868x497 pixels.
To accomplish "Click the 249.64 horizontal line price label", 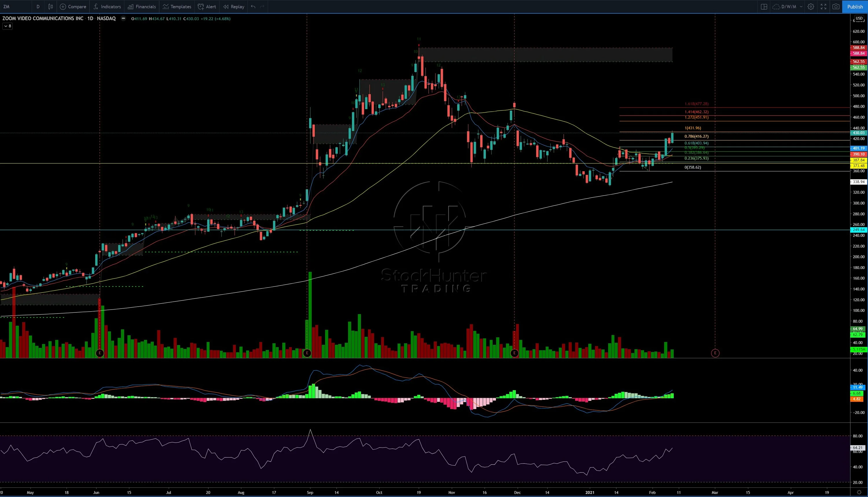I will 858,230.
